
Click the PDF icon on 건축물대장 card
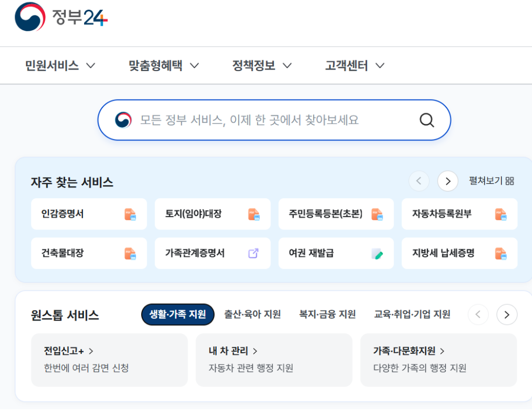[x=130, y=254]
